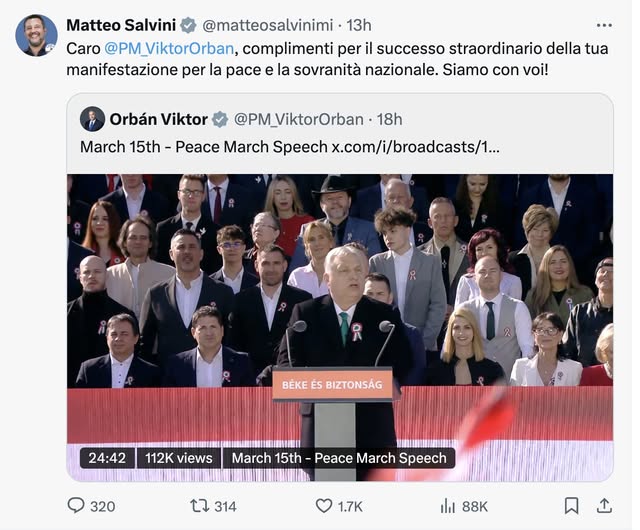
Task: Open the @matteosalvinimi handle link
Action: click(x=265, y=25)
